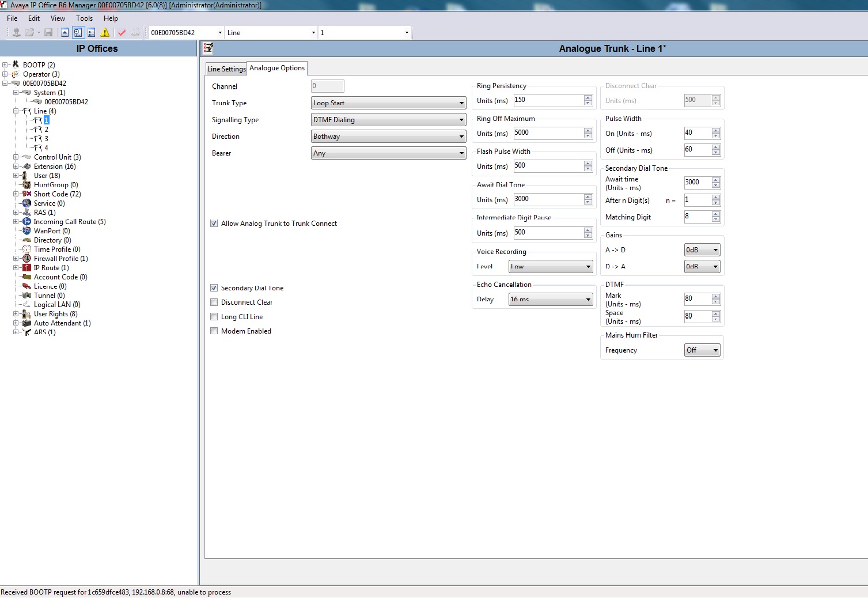Click the Auto Attendant tree icon
This screenshot has width=868, height=598.
tap(26, 323)
